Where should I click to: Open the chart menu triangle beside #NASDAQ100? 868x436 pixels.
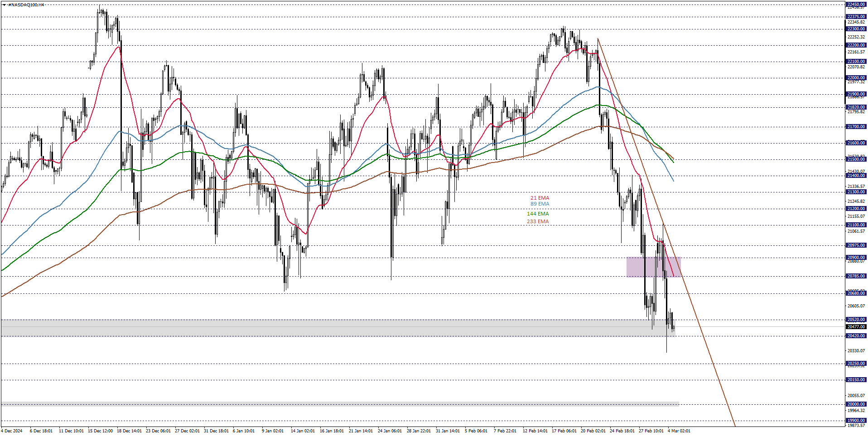coord(4,5)
